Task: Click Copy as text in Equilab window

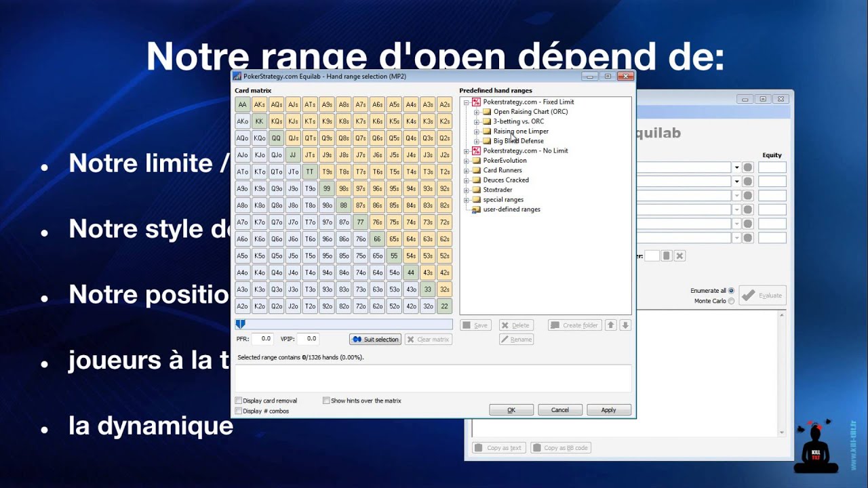Action: pyautogui.click(x=498, y=448)
